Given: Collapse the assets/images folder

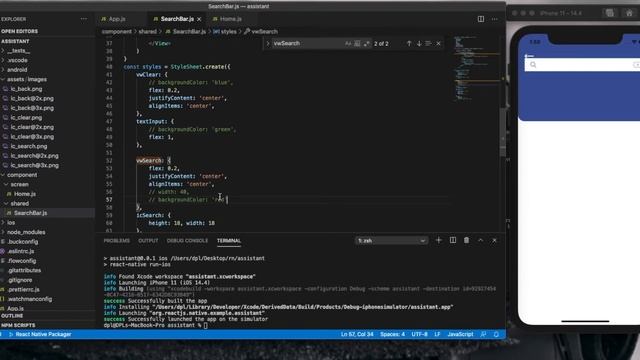Looking at the screenshot, I should tap(27, 79).
